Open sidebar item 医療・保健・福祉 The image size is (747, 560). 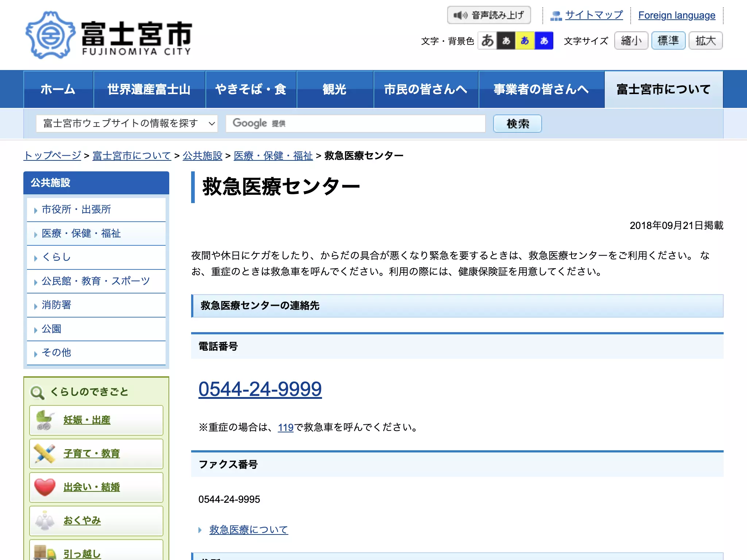96,233
